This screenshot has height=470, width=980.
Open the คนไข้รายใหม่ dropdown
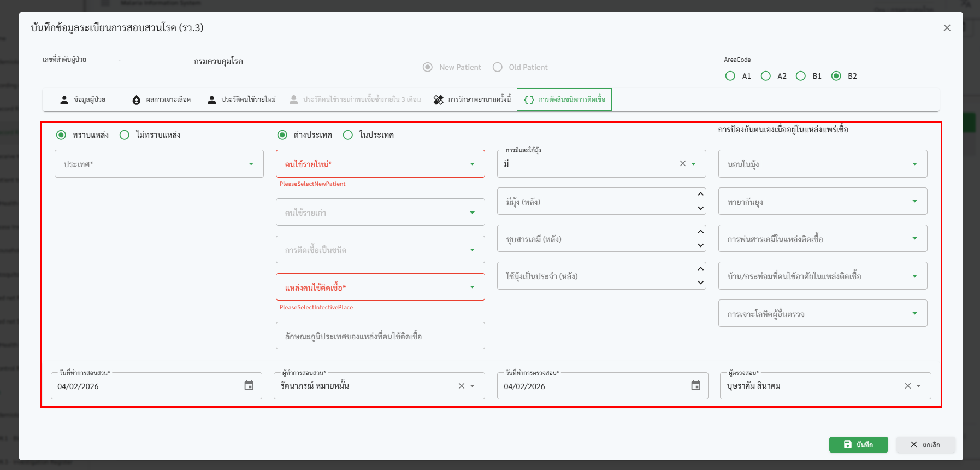[x=472, y=164]
